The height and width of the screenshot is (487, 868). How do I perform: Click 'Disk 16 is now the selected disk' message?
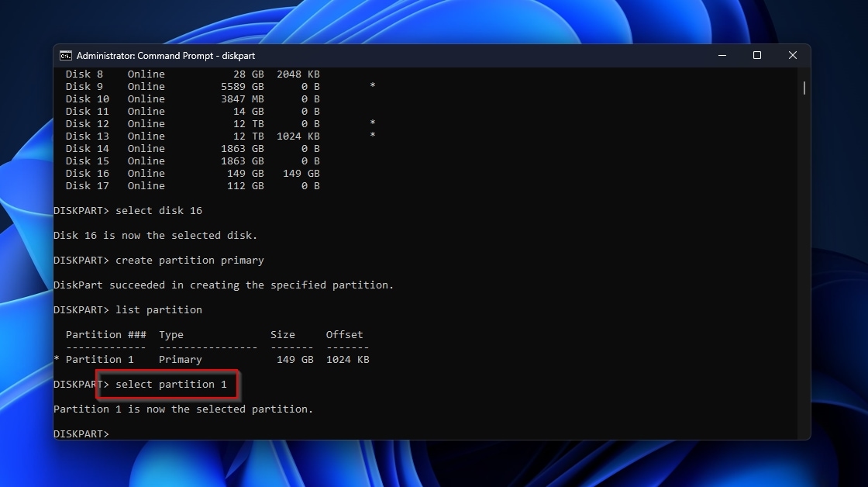(x=155, y=236)
